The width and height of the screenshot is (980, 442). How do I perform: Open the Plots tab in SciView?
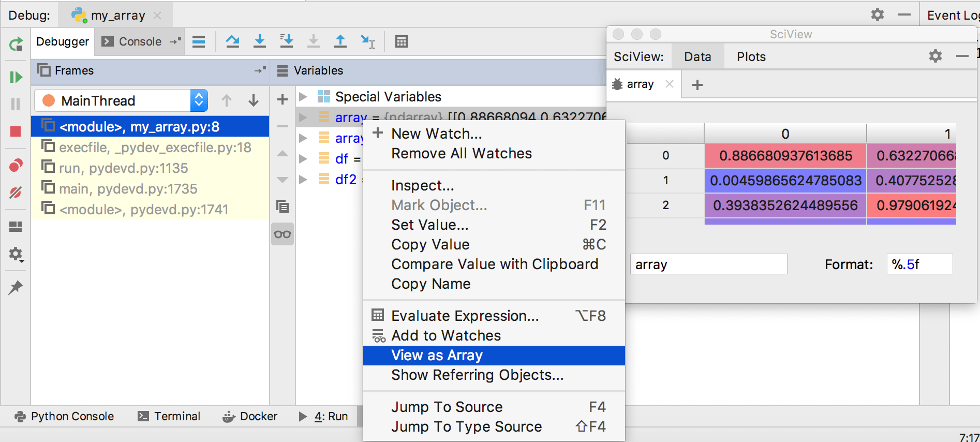pos(751,57)
